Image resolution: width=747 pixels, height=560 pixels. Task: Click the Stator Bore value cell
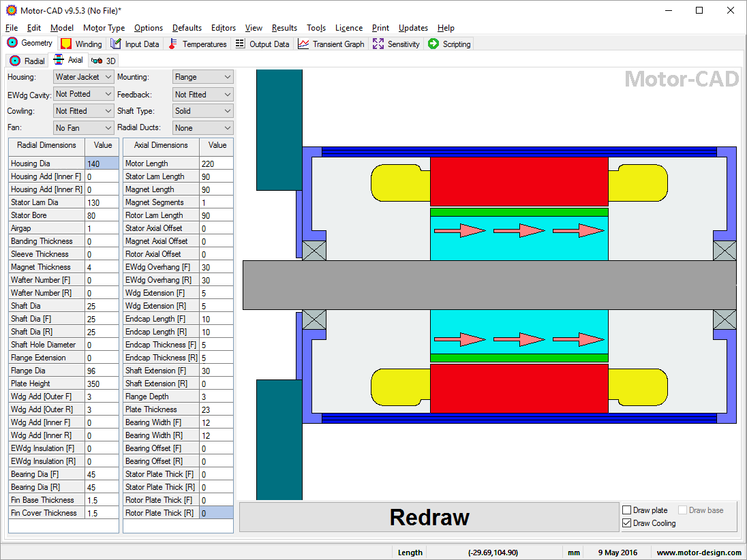[x=102, y=215]
